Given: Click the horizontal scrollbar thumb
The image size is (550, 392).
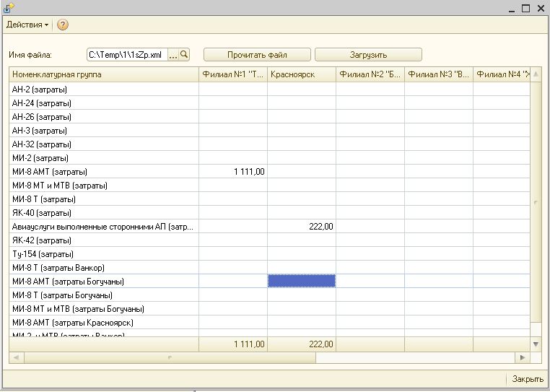Looking at the screenshot, I should coord(170,357).
